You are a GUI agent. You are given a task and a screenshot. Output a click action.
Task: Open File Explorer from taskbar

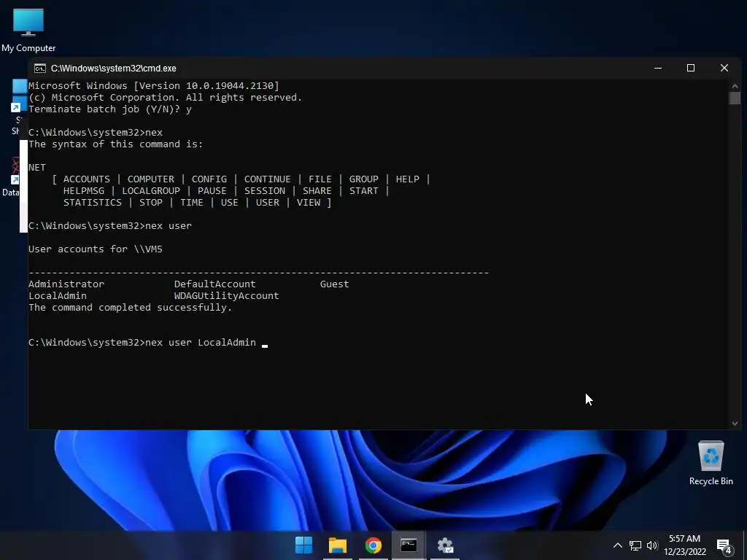pos(338,545)
